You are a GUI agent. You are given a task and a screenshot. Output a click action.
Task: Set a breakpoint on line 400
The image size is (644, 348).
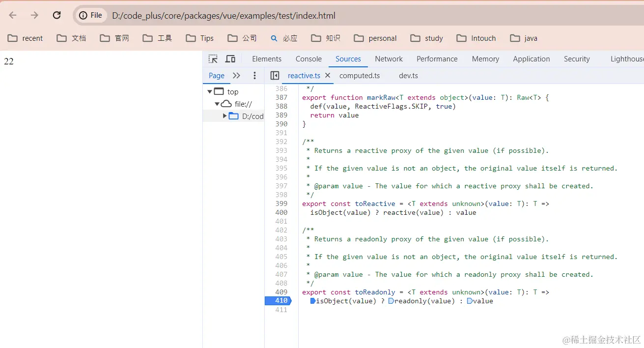coord(281,212)
